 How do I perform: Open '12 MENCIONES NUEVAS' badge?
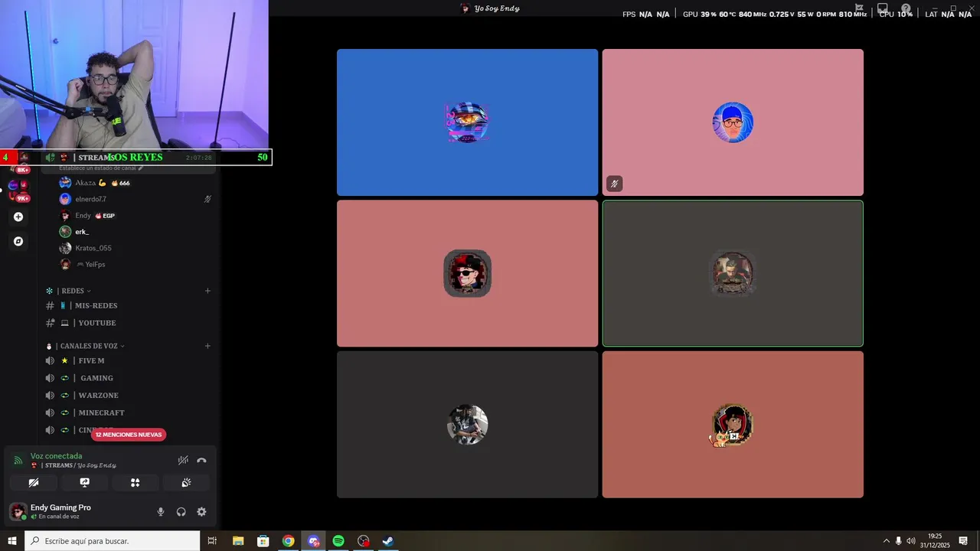point(129,435)
